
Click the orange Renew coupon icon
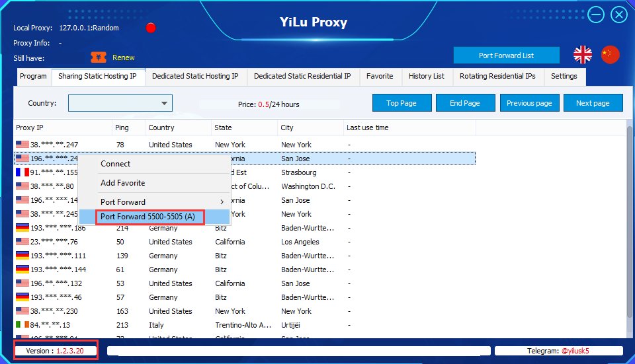click(99, 57)
